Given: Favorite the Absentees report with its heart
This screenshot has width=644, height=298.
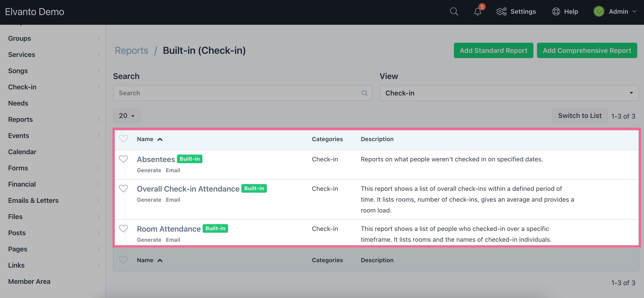Looking at the screenshot, I should pos(123,159).
